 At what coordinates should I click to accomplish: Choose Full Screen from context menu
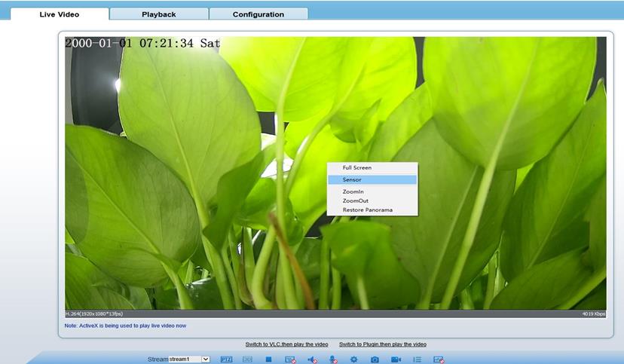tap(357, 168)
